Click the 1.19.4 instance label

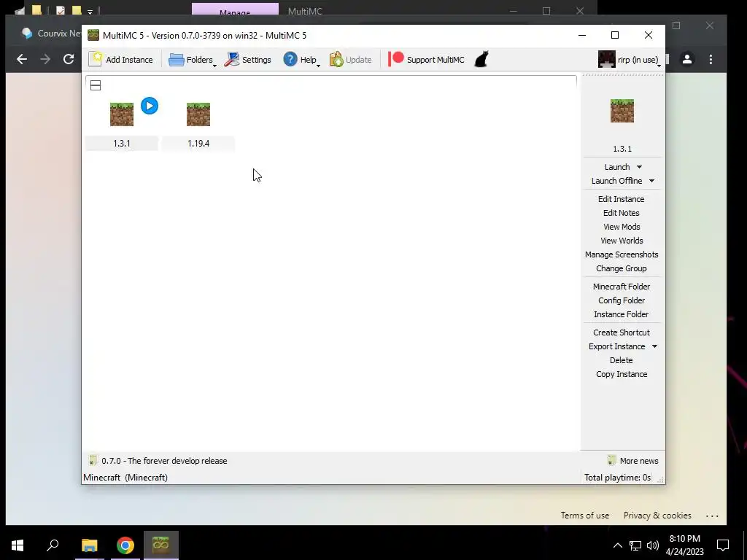[x=198, y=144]
